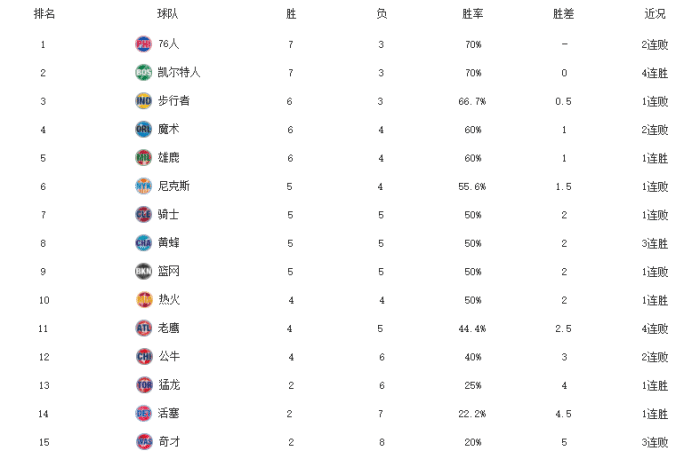Click the 老鹰 team logo icon

coord(143,327)
